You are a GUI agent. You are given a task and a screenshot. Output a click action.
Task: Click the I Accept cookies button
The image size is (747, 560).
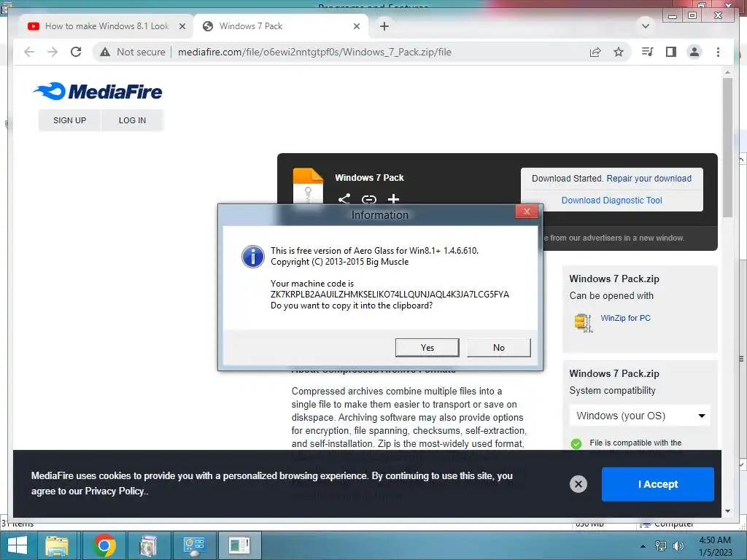tap(658, 484)
